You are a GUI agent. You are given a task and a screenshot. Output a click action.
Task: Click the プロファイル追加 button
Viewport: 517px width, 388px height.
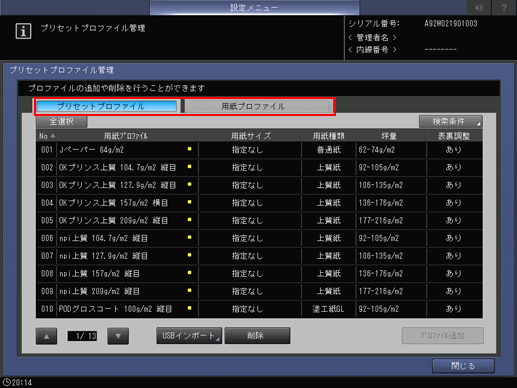pos(443,336)
